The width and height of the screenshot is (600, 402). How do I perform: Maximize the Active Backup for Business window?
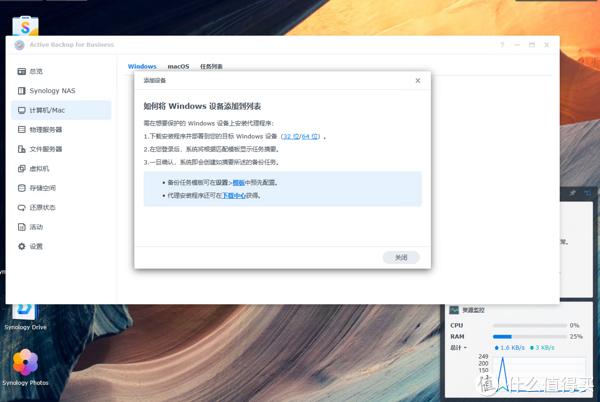(x=532, y=45)
